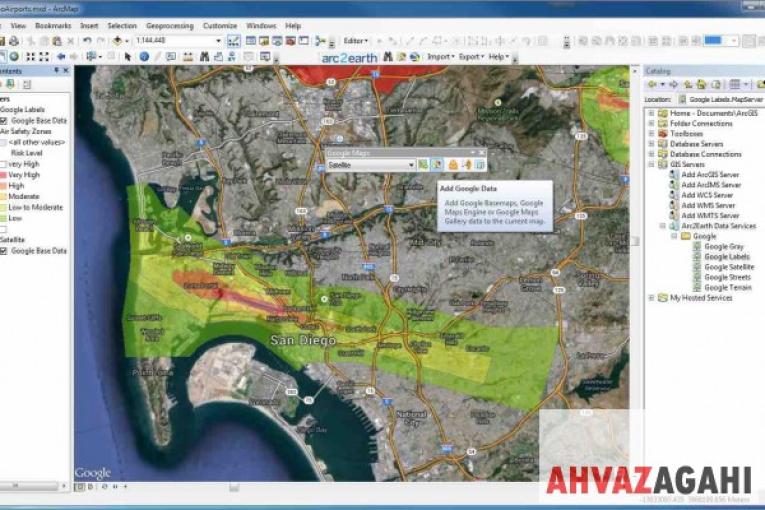Open the Geoprocessing menu
This screenshot has height=510, width=765.
point(170,26)
